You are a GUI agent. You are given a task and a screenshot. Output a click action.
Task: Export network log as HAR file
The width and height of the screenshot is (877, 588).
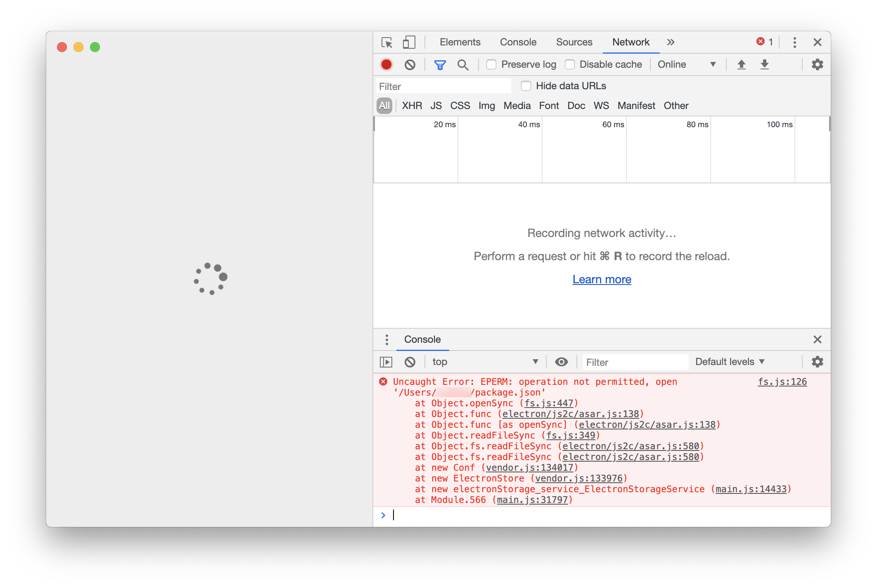765,64
